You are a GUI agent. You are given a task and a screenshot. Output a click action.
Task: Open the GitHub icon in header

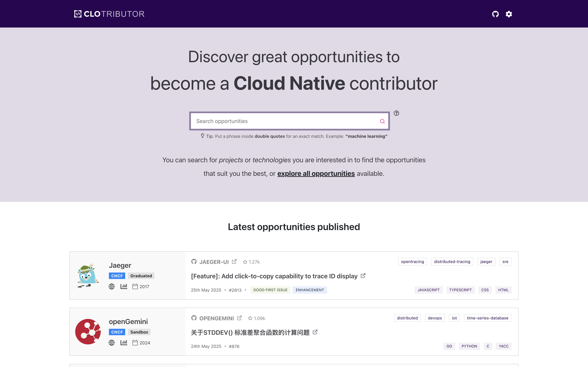(495, 14)
